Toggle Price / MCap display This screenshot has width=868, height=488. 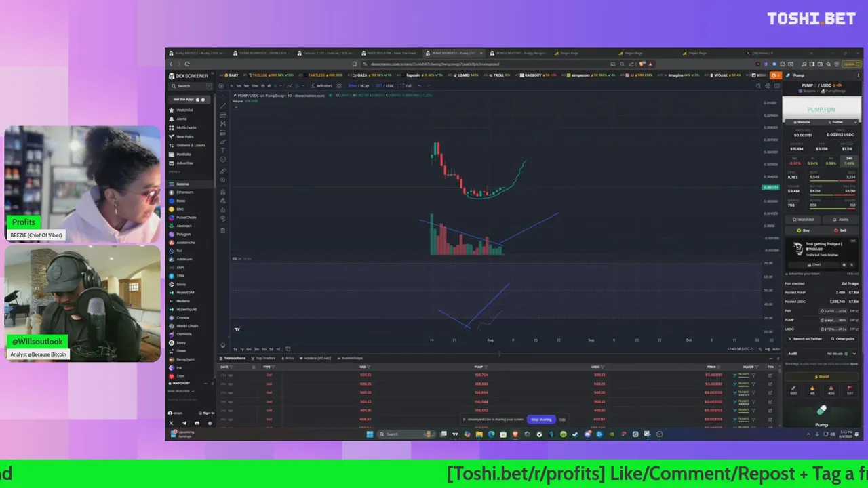pyautogui.click(x=359, y=86)
